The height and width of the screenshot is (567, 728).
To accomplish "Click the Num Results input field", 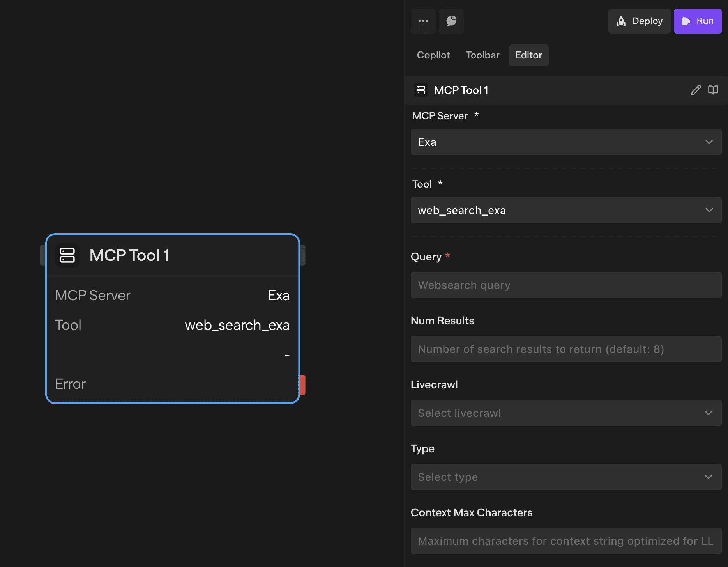I will tap(566, 349).
